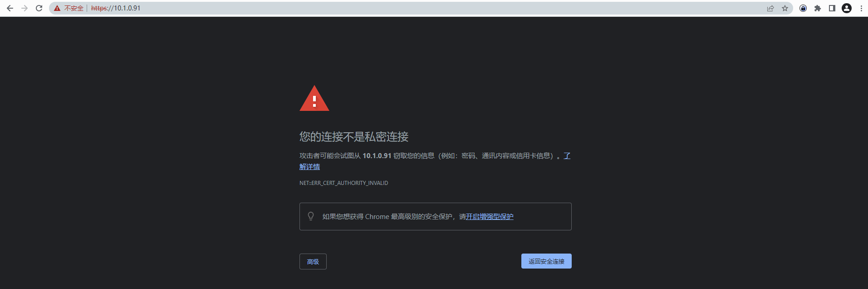Viewport: 868px width, 289px height.
Task: Open Chrome's three-dot menu
Action: click(x=861, y=8)
